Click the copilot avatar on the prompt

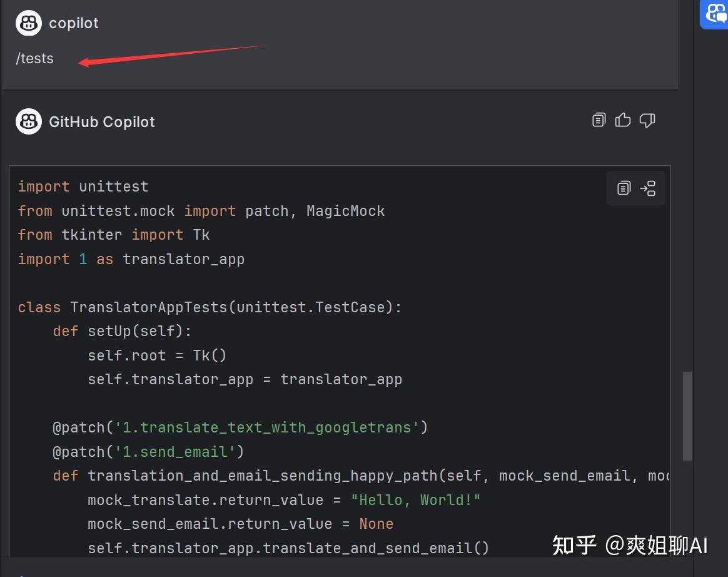pos(28,23)
